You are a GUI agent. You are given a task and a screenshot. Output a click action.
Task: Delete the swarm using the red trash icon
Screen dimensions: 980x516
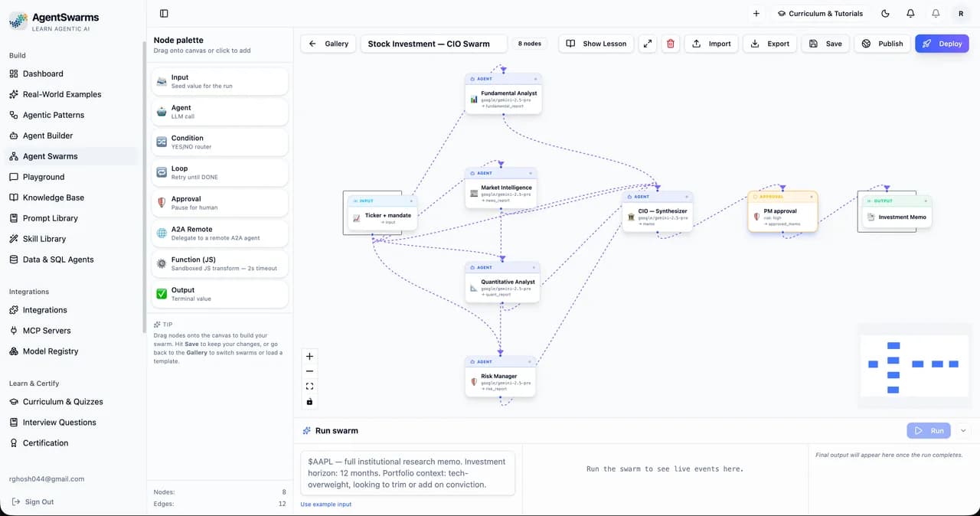[x=671, y=44]
